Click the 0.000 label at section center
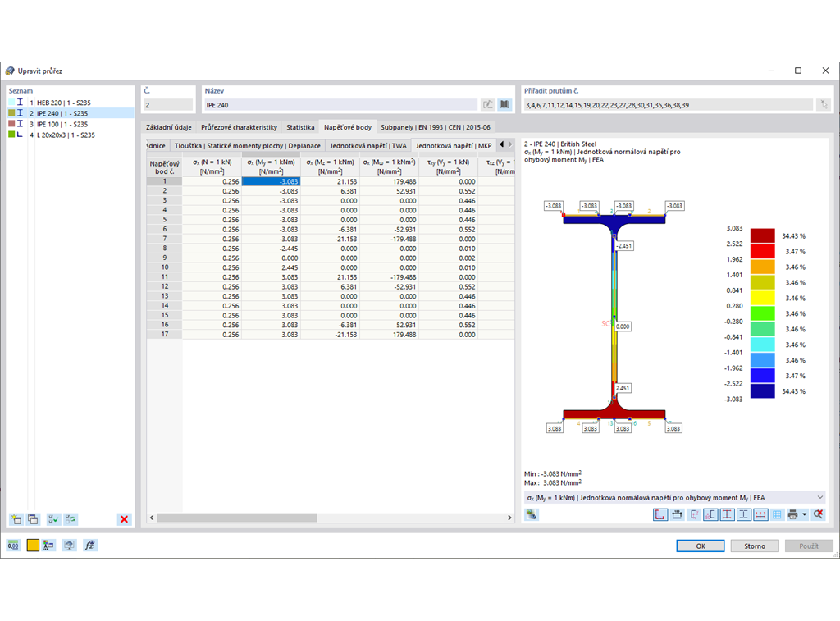The image size is (840, 621). (x=623, y=326)
